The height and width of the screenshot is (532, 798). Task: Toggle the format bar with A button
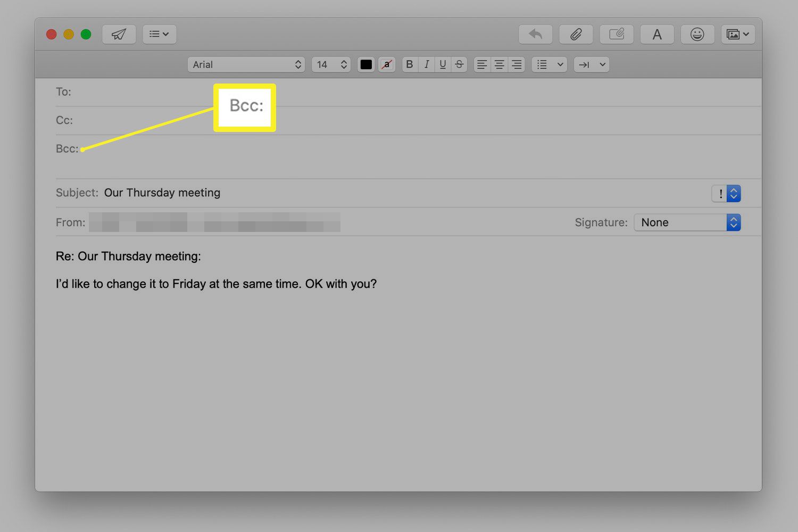(657, 35)
